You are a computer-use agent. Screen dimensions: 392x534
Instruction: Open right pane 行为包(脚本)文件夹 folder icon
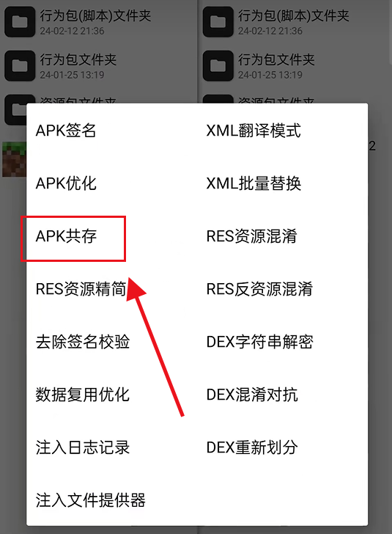[x=218, y=22]
